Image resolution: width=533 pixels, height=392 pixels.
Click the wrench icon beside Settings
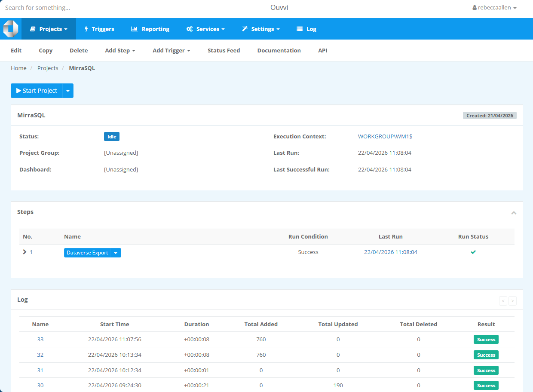(245, 29)
